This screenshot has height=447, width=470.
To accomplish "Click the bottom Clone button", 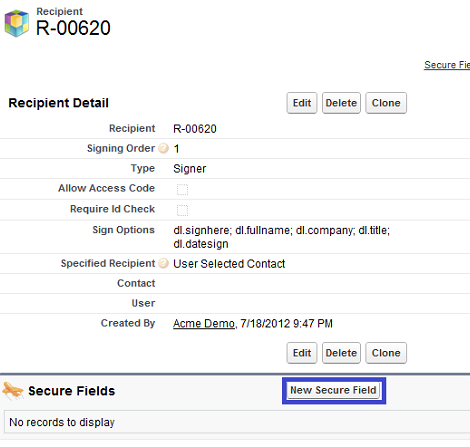I will click(386, 353).
